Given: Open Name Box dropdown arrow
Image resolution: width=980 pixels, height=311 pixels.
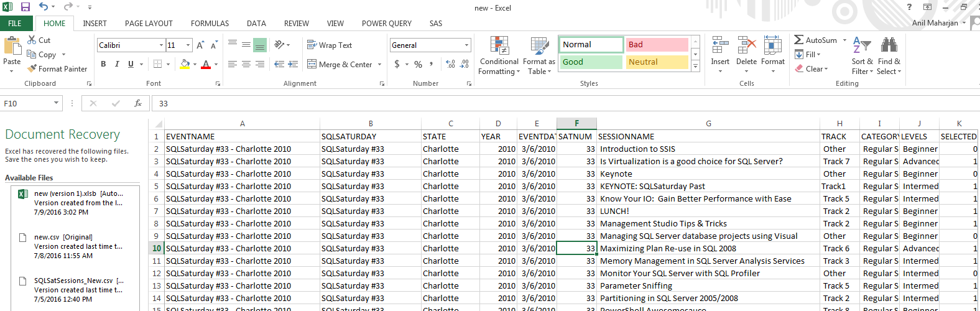Looking at the screenshot, I should tap(56, 103).
